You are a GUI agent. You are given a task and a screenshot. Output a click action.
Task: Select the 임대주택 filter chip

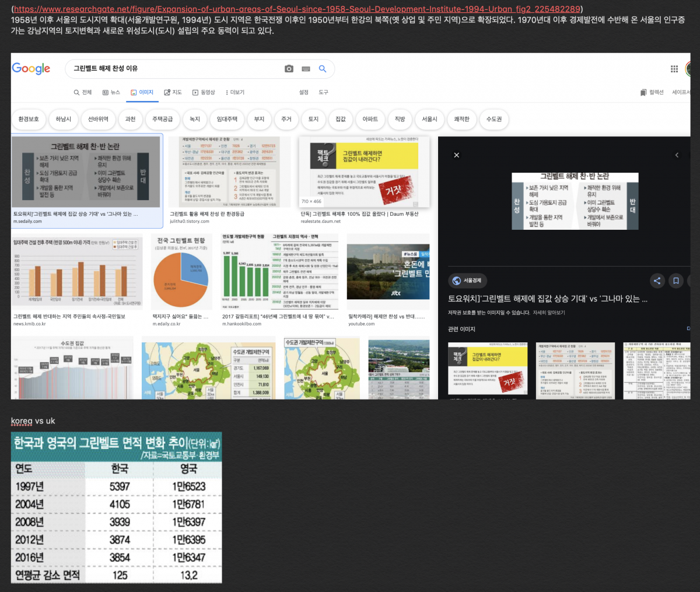(227, 119)
